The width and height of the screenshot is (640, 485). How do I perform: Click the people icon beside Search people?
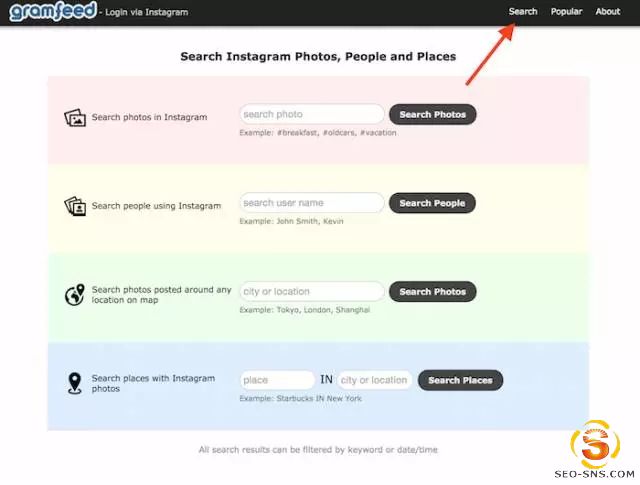(x=74, y=206)
